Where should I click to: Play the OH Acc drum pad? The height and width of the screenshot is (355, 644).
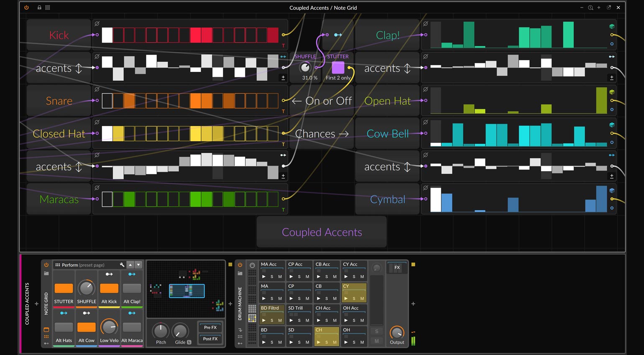click(x=346, y=320)
